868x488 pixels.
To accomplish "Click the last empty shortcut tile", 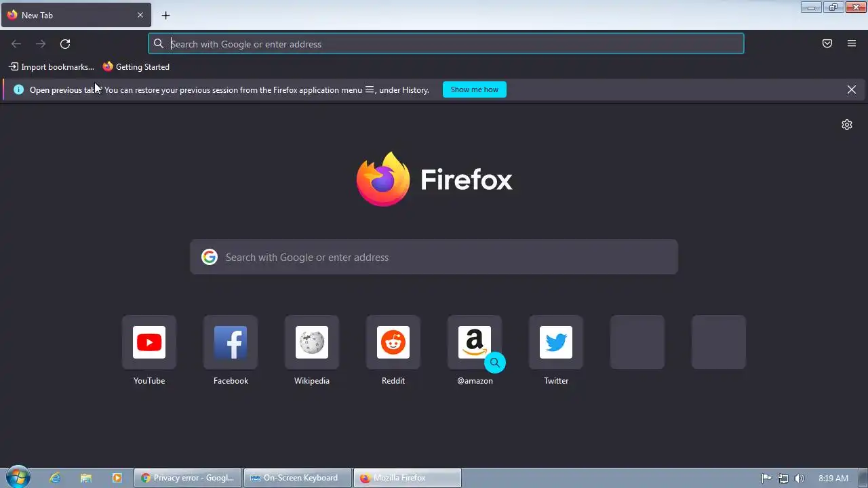I will pyautogui.click(x=719, y=342).
